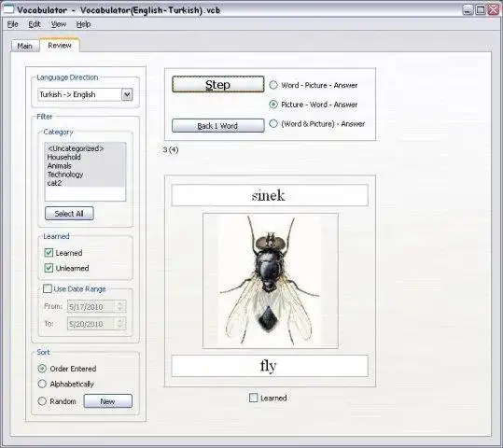Open the Edit menu
503x448 pixels.
(x=35, y=24)
